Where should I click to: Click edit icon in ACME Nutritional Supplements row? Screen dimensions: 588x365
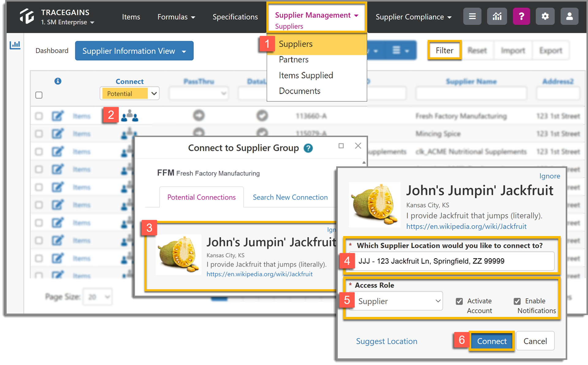pyautogui.click(x=57, y=151)
